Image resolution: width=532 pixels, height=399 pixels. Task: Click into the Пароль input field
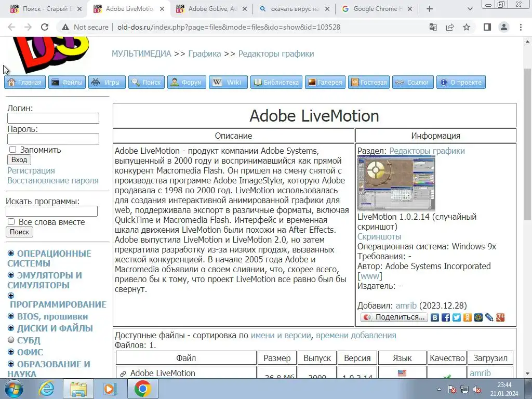54,139
